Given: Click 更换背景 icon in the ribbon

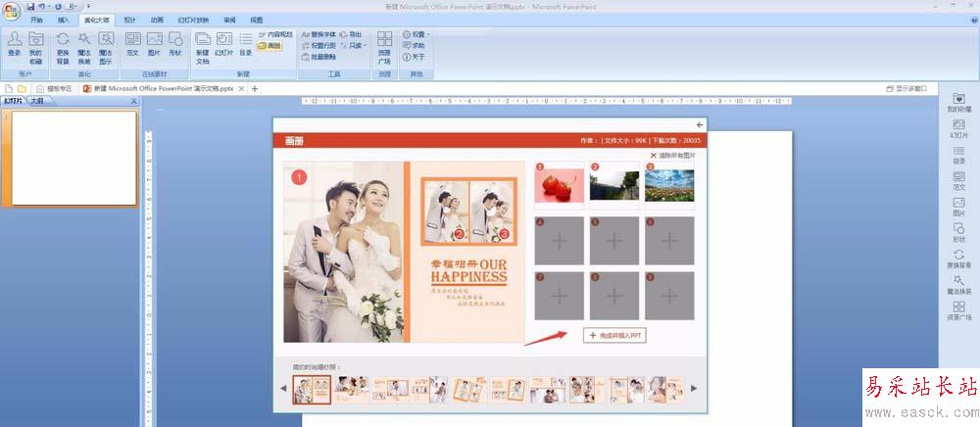Looking at the screenshot, I should 63,47.
